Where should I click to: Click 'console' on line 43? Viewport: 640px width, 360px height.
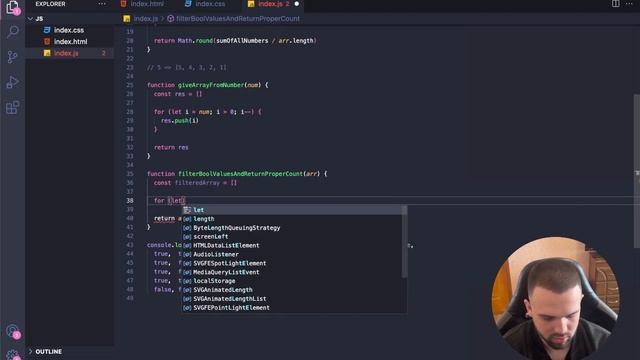(x=159, y=245)
